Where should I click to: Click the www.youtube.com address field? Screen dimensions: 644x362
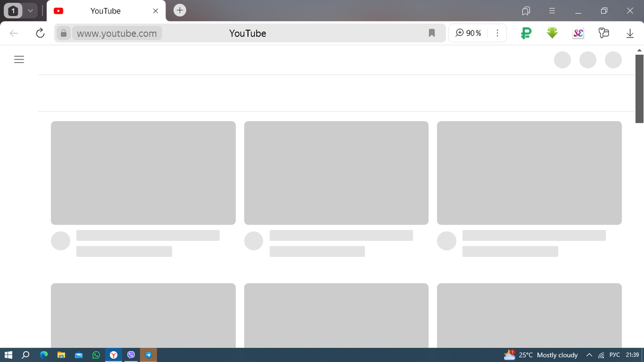pos(117,33)
